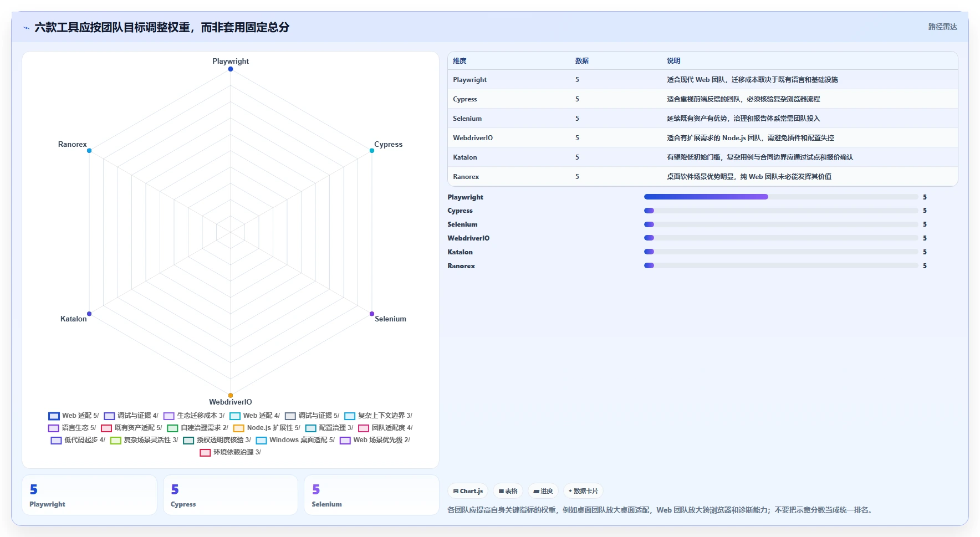This screenshot has width=980, height=537.
Task: Toggle the 'Web 适配 5/' legend dataset
Action: point(73,416)
